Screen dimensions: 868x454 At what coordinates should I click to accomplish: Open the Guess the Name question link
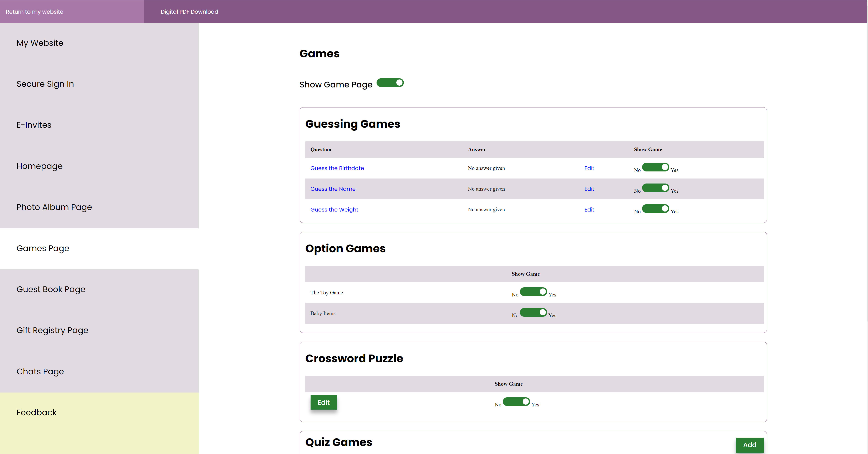point(333,189)
